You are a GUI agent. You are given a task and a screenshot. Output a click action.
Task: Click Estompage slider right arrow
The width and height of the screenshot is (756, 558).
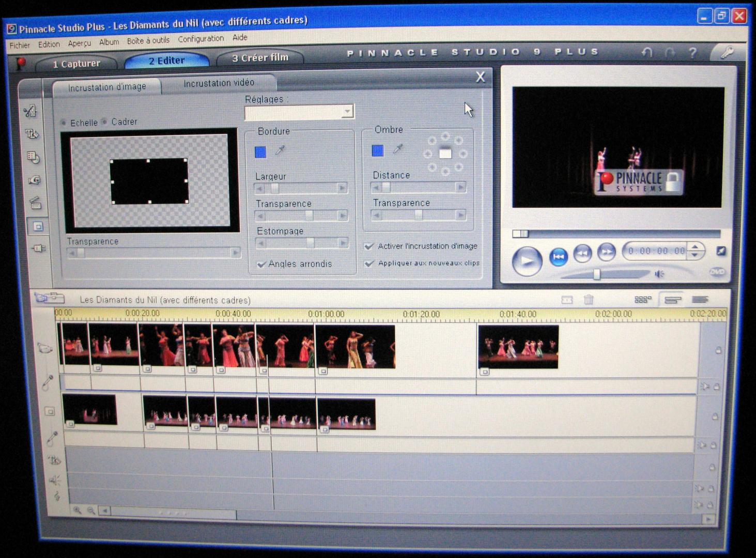(x=343, y=243)
